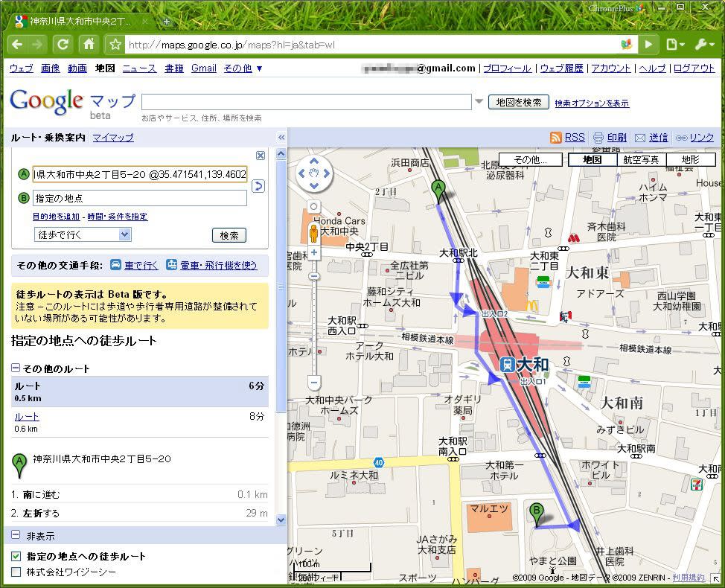725x588 pixels.
Task: Uncheck 指定の地点への徒歩ルート checkbox
Action: [16, 557]
